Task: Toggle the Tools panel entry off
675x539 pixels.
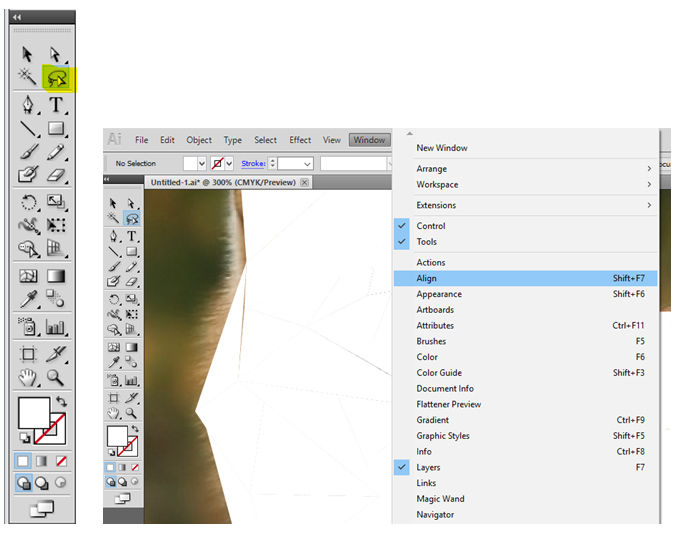Action: coord(427,242)
